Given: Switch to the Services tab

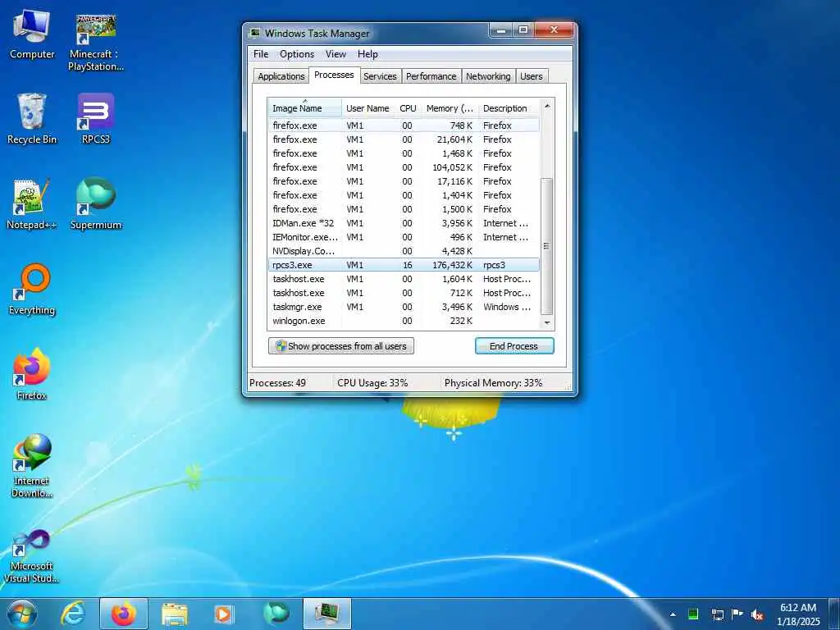Looking at the screenshot, I should pos(380,76).
